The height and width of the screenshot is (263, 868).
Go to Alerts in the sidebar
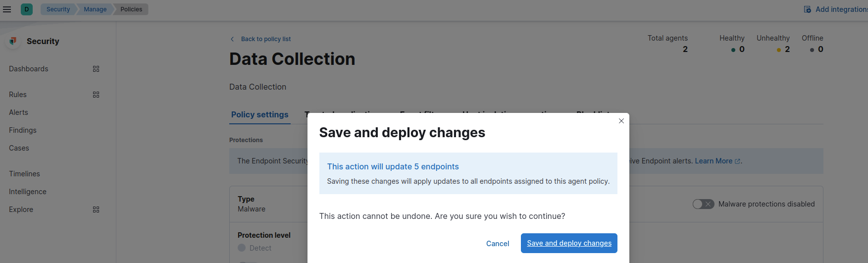pyautogui.click(x=19, y=112)
